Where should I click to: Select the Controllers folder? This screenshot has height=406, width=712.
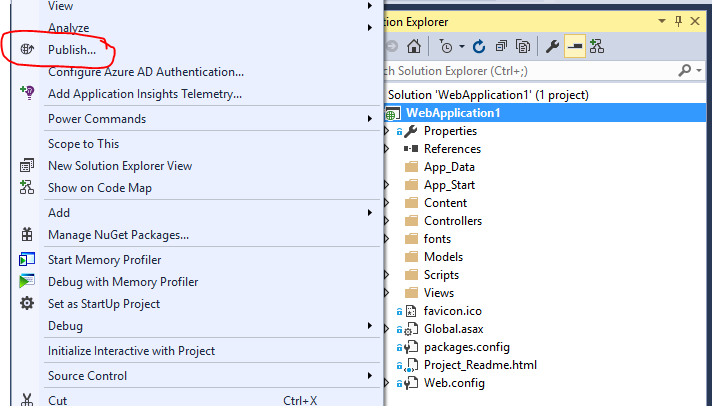(452, 221)
